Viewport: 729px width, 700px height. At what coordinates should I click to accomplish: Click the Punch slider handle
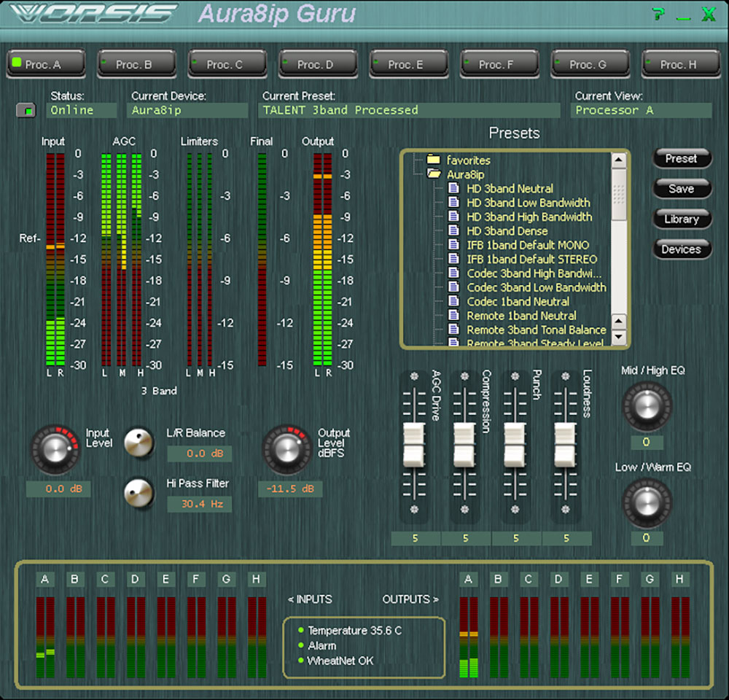tap(515, 445)
